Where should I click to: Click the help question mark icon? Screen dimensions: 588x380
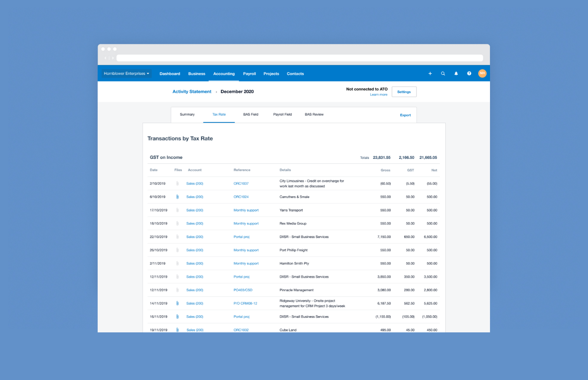pos(469,73)
